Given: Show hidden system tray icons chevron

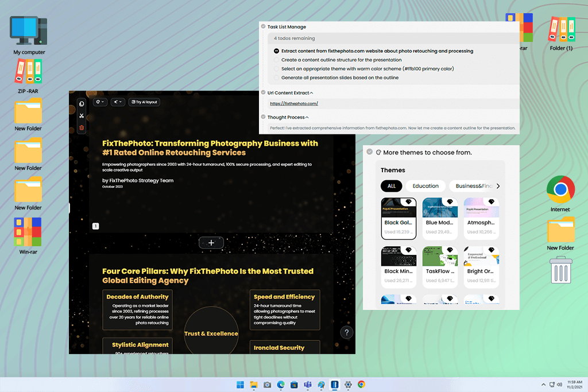Looking at the screenshot, I should (543, 385).
